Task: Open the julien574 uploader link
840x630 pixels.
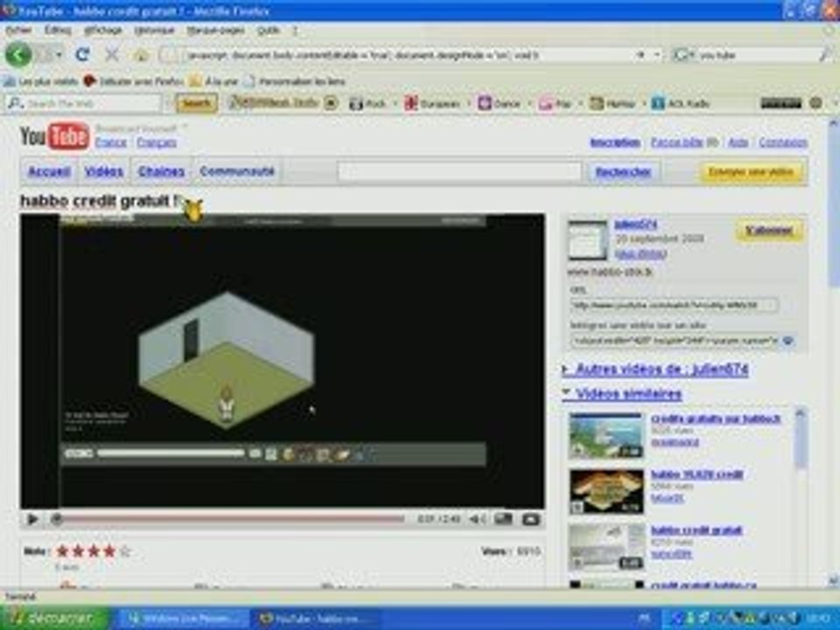Action: 635,224
